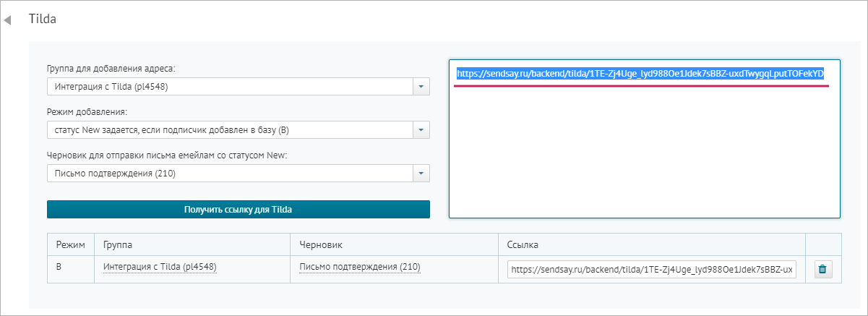Click the 'Группа' column header

pyautogui.click(x=118, y=244)
